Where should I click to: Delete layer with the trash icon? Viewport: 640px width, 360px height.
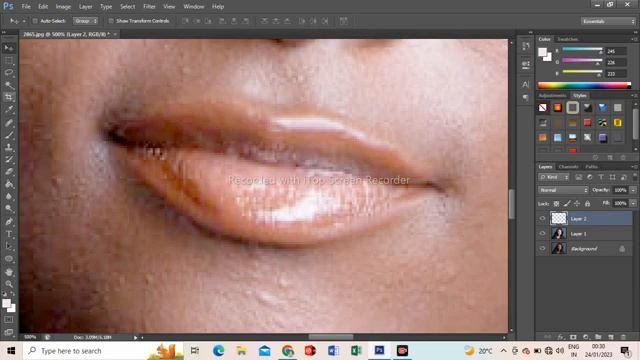[623, 337]
